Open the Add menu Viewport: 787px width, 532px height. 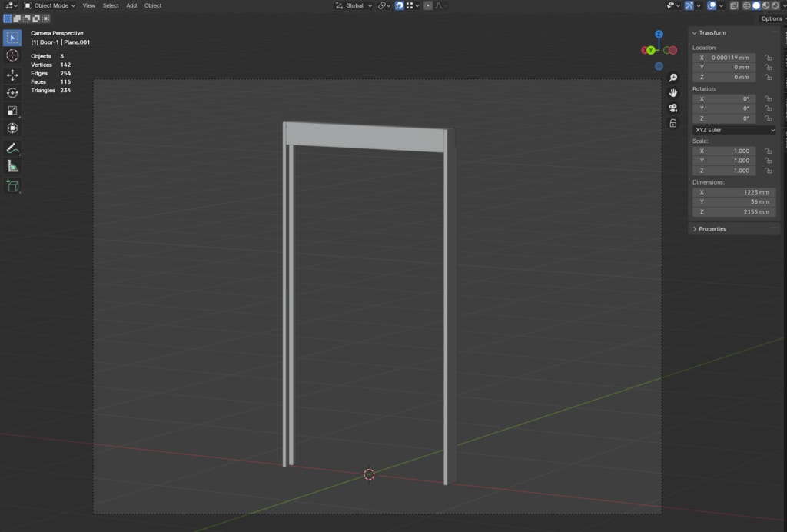coord(131,5)
